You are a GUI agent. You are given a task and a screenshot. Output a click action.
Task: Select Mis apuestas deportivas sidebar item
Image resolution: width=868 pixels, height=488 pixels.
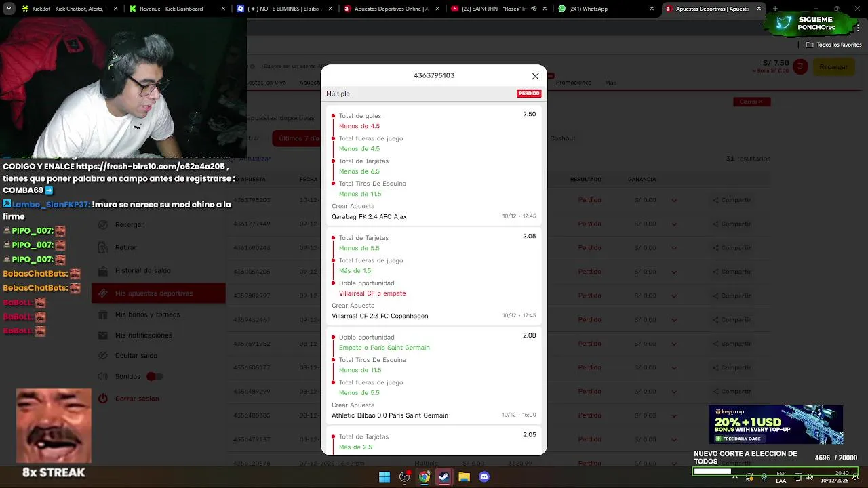[x=159, y=293]
